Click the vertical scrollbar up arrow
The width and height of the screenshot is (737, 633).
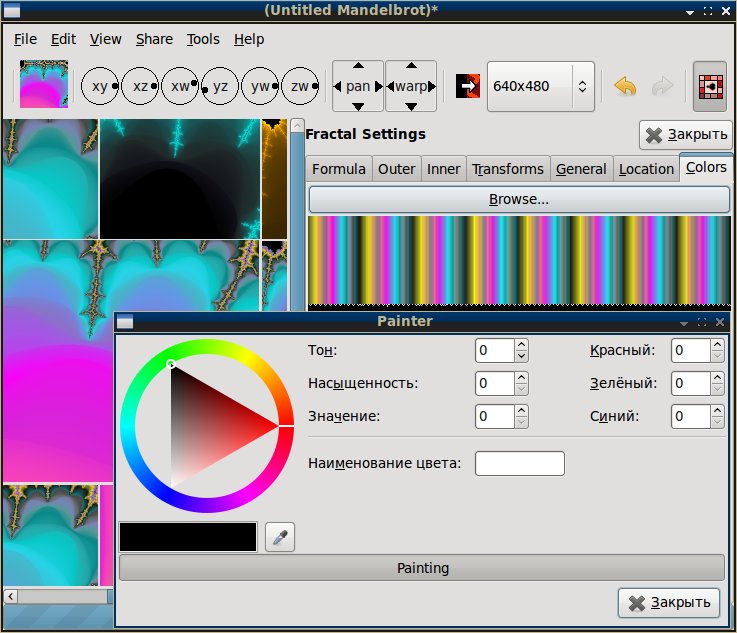(297, 125)
